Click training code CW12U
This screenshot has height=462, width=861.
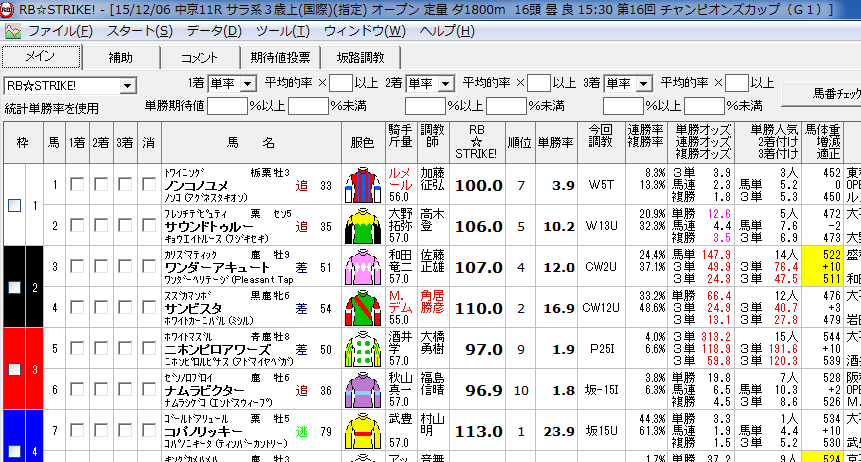[601, 308]
